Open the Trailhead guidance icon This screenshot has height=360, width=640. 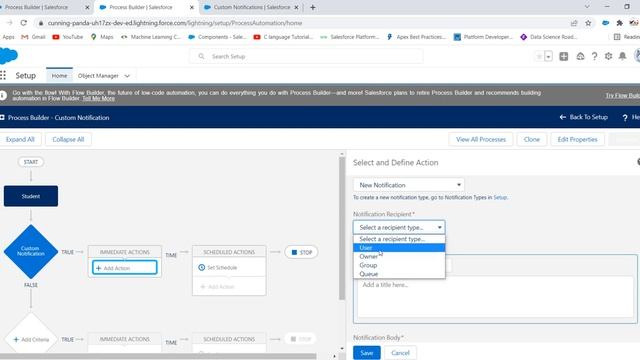click(x=580, y=56)
